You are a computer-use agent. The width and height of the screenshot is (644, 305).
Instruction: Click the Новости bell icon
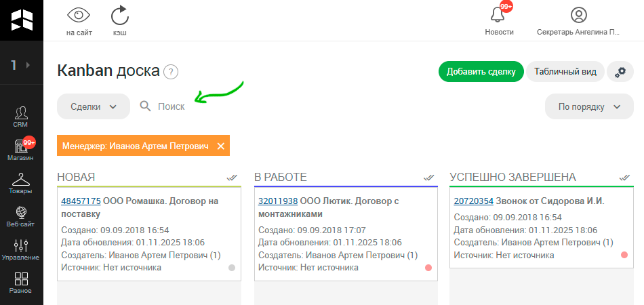[x=499, y=16]
